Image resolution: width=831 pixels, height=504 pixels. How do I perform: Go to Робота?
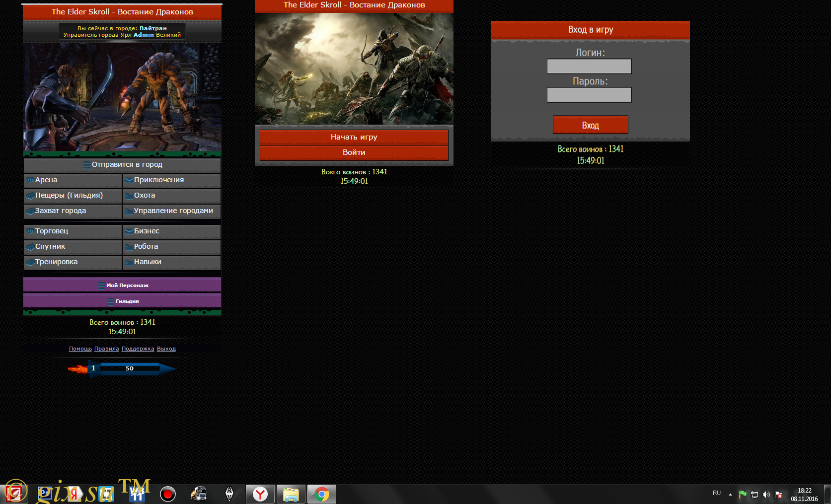[x=171, y=247]
